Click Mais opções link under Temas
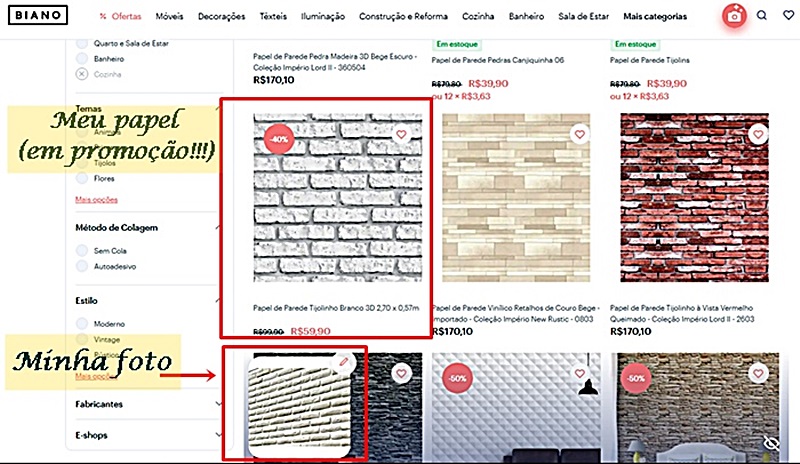The width and height of the screenshot is (800, 464). [x=96, y=200]
